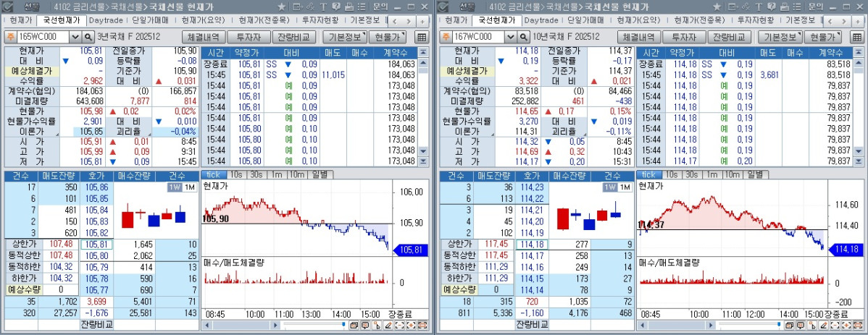The image size is (868, 335).
Task: Expand 현물가 dropdown button in left window
Action: (x=388, y=37)
